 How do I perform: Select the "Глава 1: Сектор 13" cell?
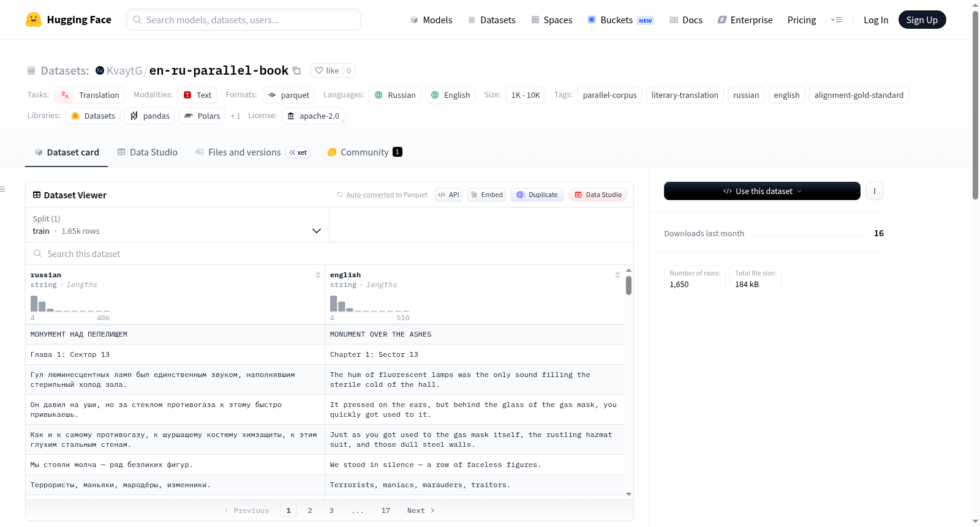(x=175, y=354)
